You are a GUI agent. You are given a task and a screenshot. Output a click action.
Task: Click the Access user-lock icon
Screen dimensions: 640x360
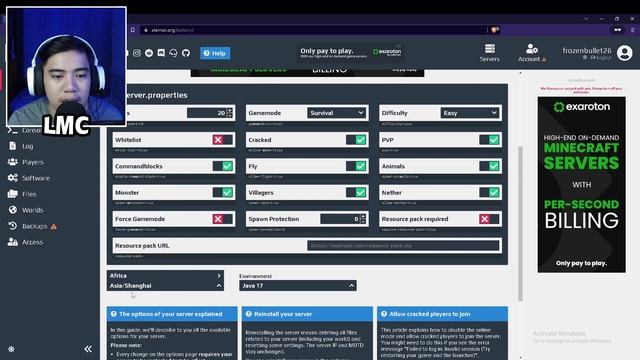(x=13, y=242)
